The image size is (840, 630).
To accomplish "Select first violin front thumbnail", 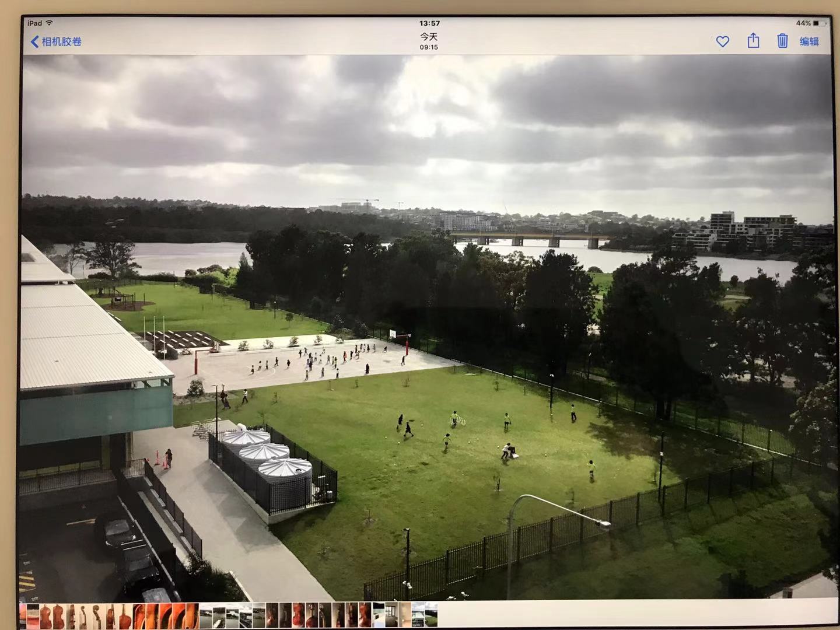I will coord(46,615).
